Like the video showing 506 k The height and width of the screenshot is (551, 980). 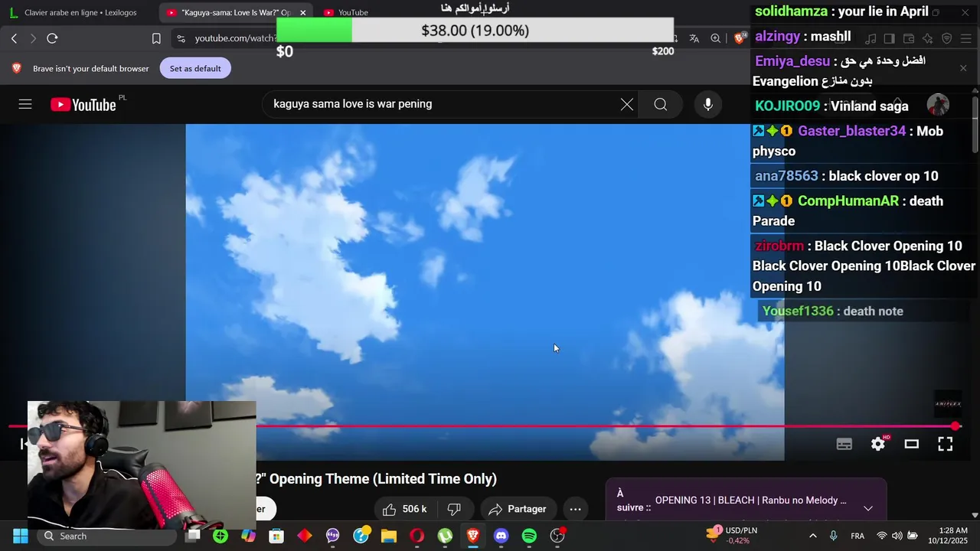coord(404,509)
